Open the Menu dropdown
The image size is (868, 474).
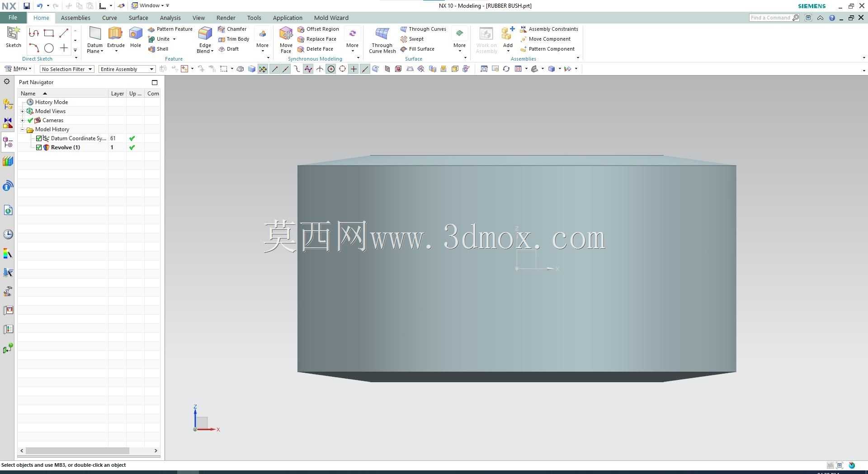tap(18, 69)
